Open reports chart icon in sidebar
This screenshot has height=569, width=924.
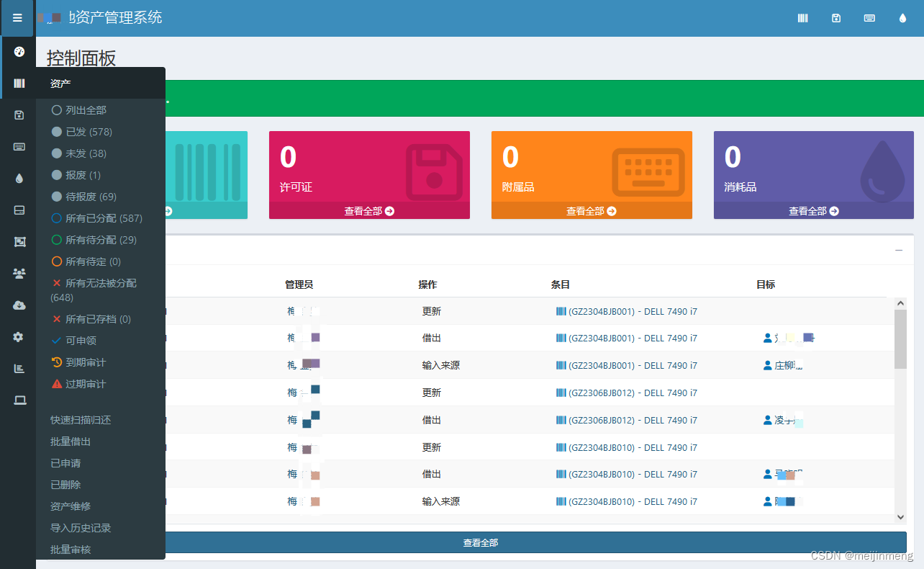(x=19, y=369)
